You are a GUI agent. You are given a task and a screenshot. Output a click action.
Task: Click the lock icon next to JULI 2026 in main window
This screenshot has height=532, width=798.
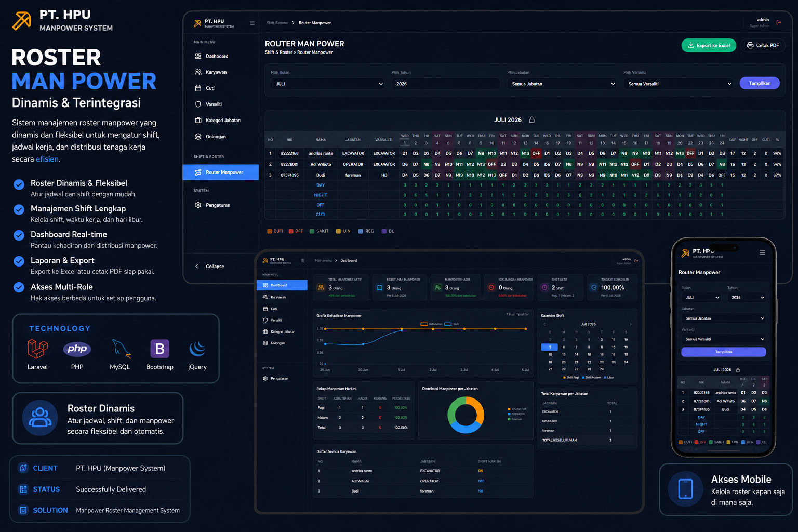pyautogui.click(x=531, y=119)
